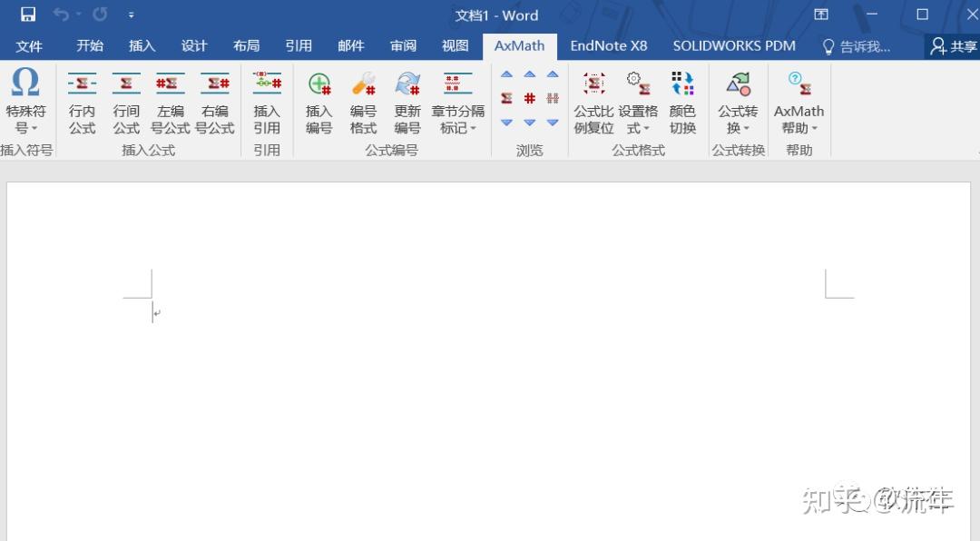Go to next number, down arrow below single hash

pyautogui.click(x=530, y=123)
